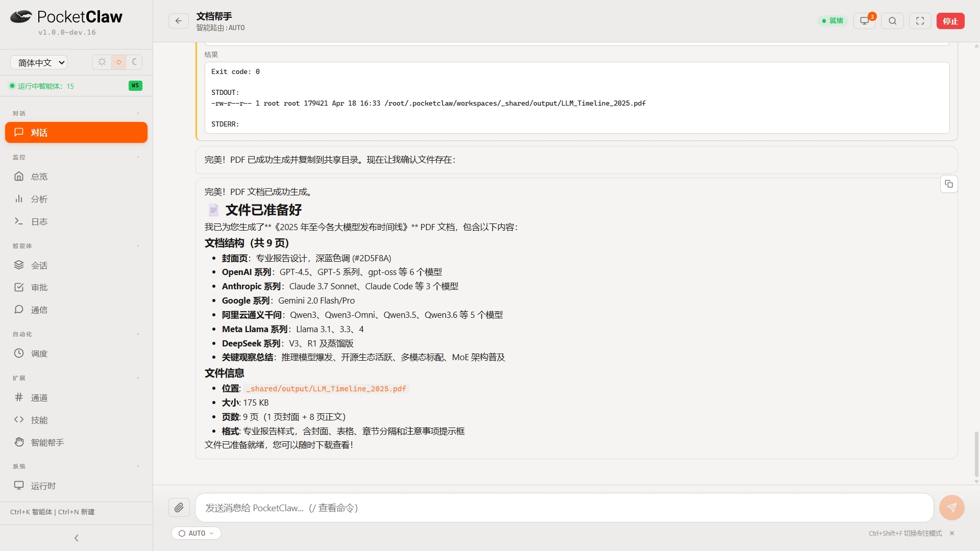
Task: Click the 大小: 175 KB line
Action: (245, 403)
